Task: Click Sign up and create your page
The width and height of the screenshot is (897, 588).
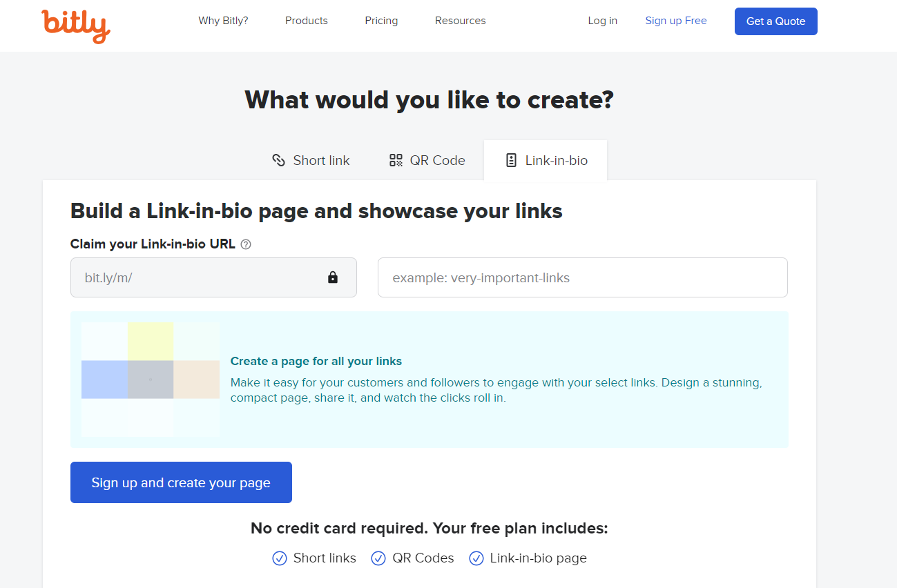Action: point(181,482)
